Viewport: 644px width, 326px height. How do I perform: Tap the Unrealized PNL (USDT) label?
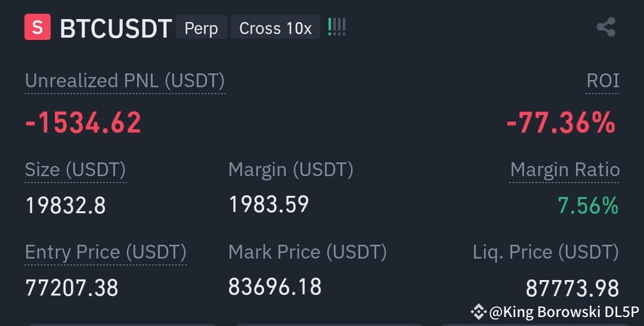(125, 81)
